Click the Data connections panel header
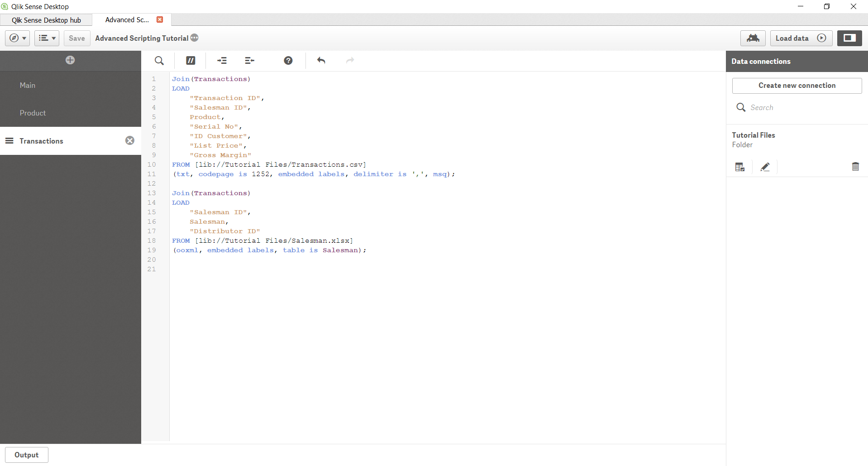The width and height of the screenshot is (868, 466). point(797,61)
